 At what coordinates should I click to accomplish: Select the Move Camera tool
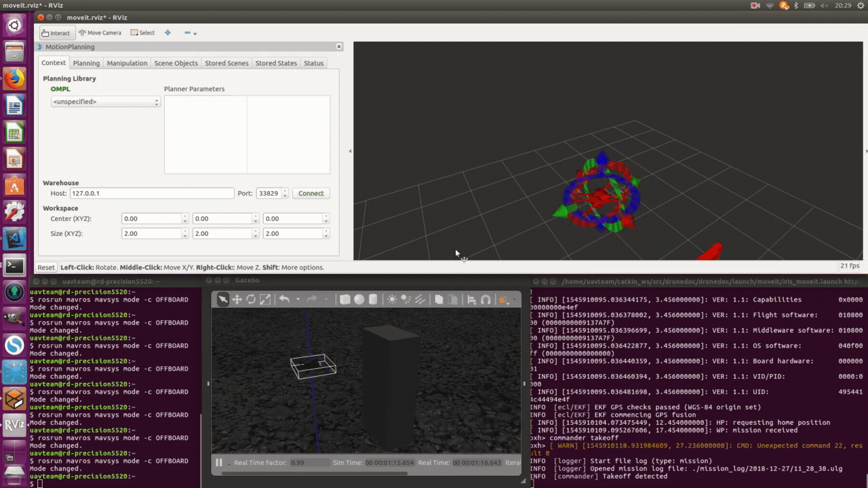pos(100,33)
